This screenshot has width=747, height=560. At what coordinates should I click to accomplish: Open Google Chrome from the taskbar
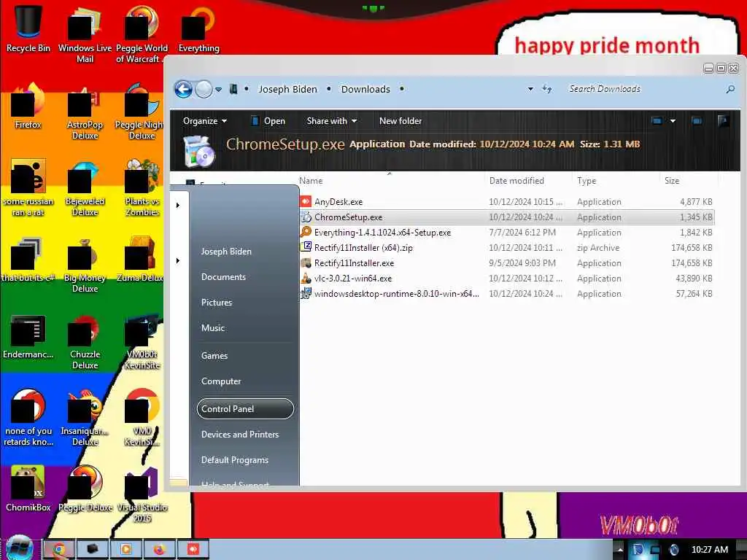point(60,549)
